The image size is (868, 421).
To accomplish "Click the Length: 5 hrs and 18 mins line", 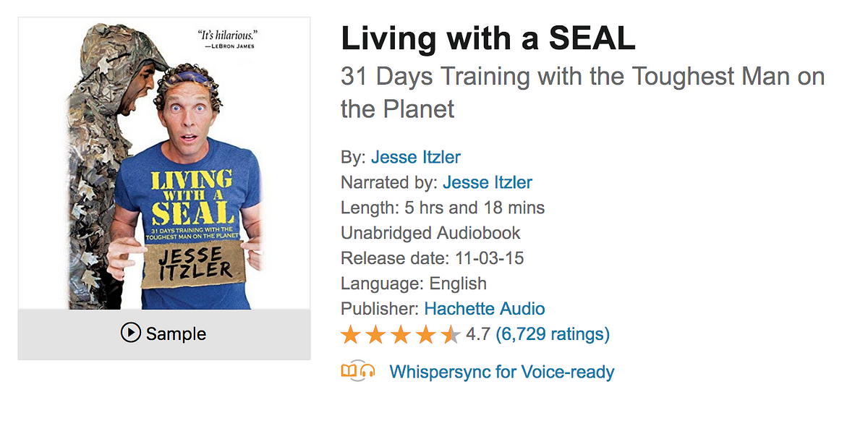I will click(443, 208).
